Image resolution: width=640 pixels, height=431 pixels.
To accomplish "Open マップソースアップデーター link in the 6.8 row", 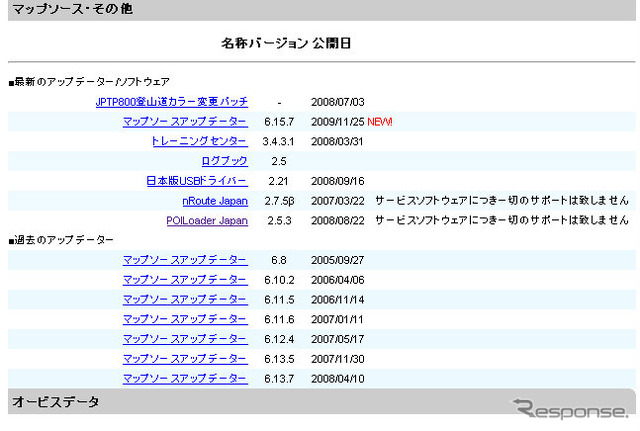I will [x=185, y=260].
